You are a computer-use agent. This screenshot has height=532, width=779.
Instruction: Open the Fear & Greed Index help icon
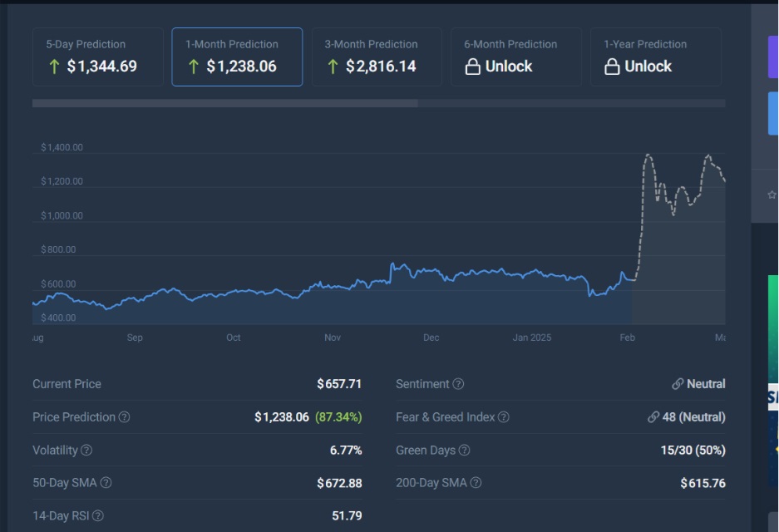503,417
